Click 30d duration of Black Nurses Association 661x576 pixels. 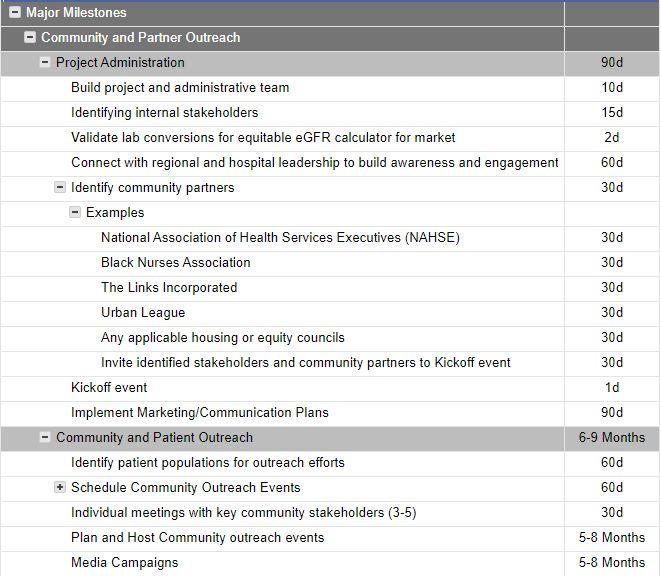[x=612, y=262]
